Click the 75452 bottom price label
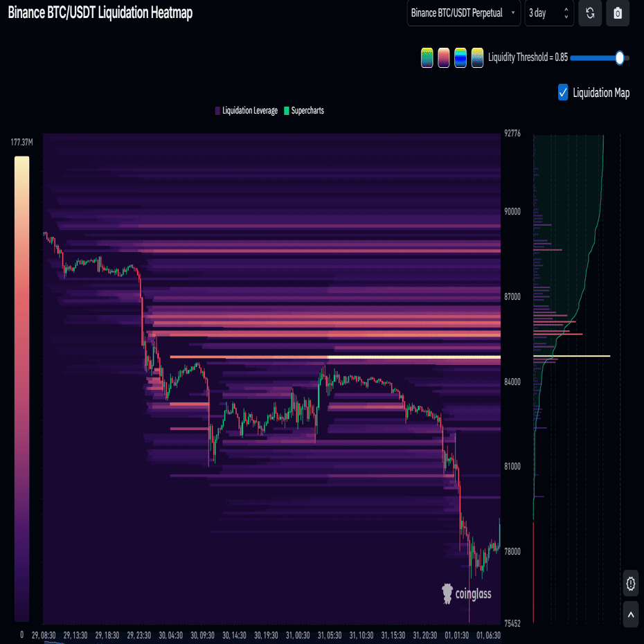Screen dimensions: 644x644 point(512,623)
